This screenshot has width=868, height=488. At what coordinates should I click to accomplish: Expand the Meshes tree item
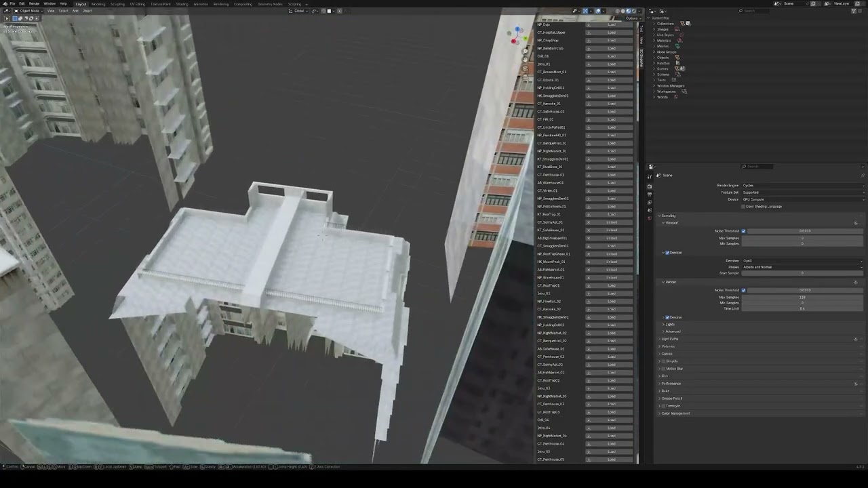click(654, 46)
